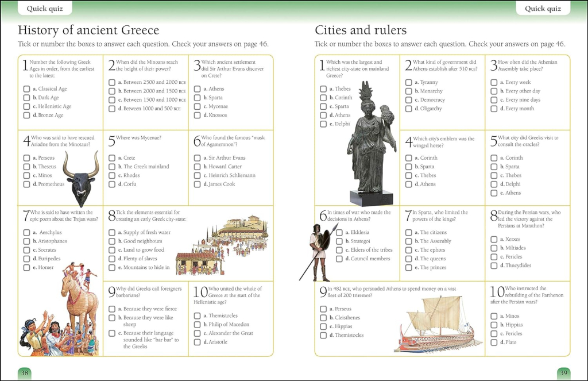588x381 pixels.
Task: Tick the "Classical Age" checkbox
Action: 26,89
